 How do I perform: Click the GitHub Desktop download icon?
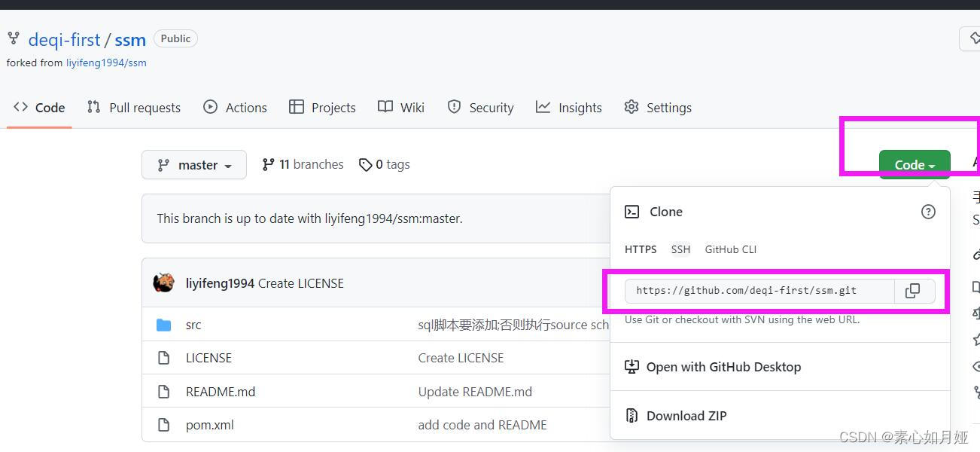(632, 367)
